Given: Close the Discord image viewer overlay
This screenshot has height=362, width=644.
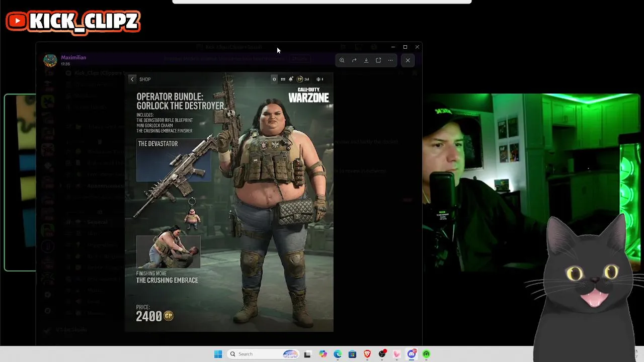Looking at the screenshot, I should pos(408,60).
